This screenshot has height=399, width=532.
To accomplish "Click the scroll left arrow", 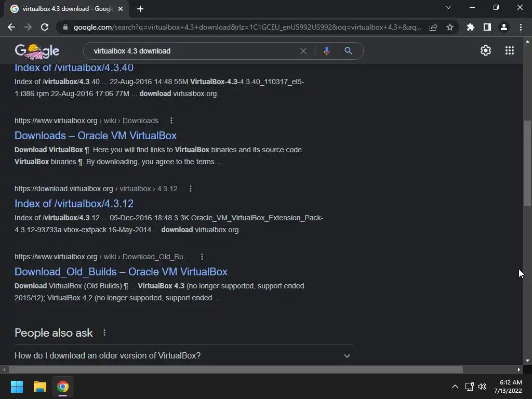I will pos(4,369).
